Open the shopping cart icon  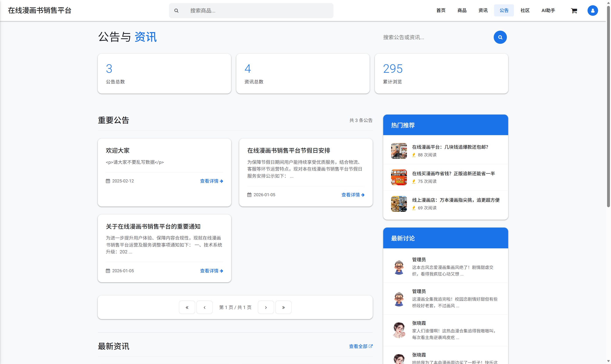tap(574, 11)
